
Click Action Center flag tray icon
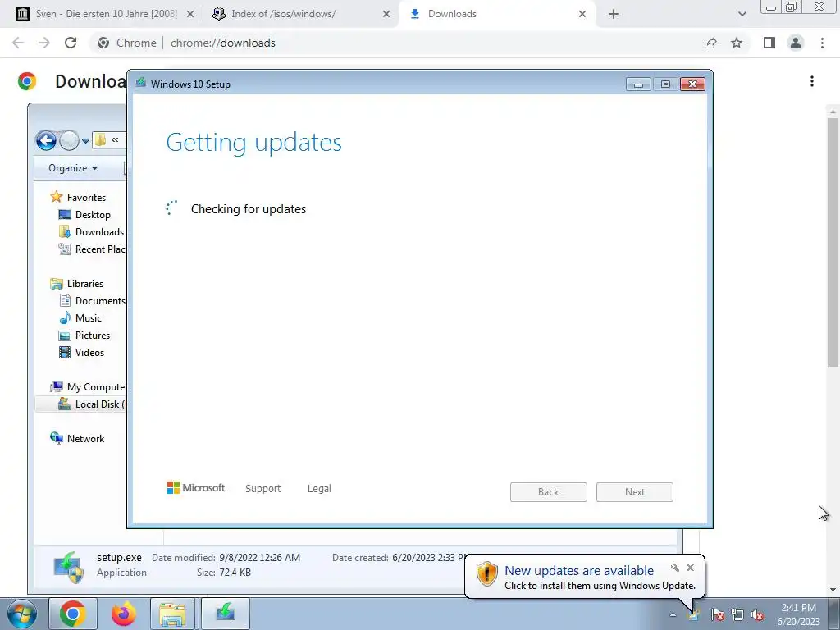pyautogui.click(x=717, y=614)
